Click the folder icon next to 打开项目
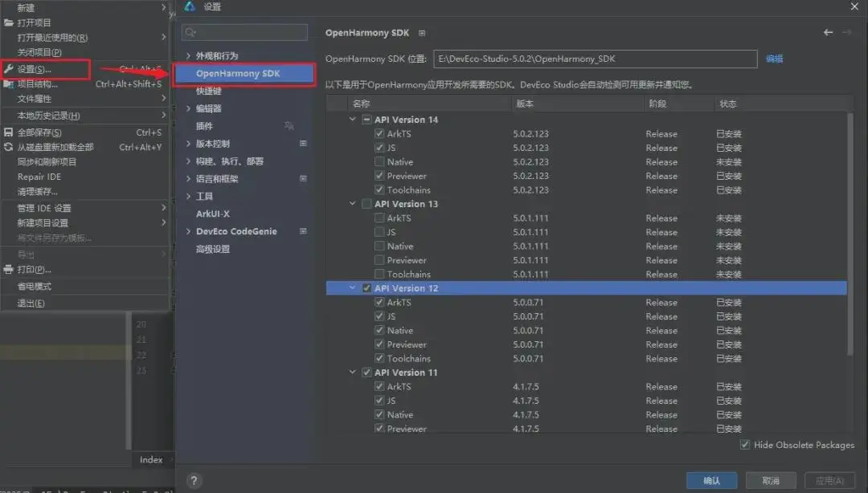The width and height of the screenshot is (868, 493). 8,22
